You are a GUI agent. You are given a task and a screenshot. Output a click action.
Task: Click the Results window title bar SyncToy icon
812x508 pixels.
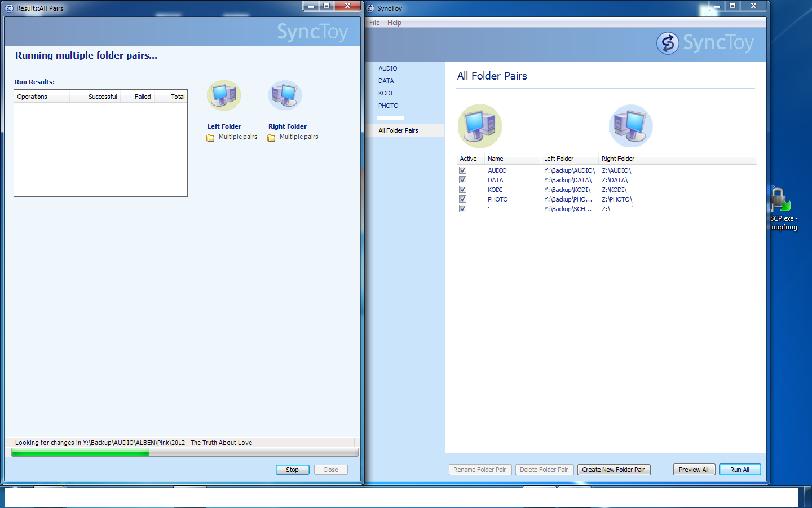pyautogui.click(x=9, y=8)
